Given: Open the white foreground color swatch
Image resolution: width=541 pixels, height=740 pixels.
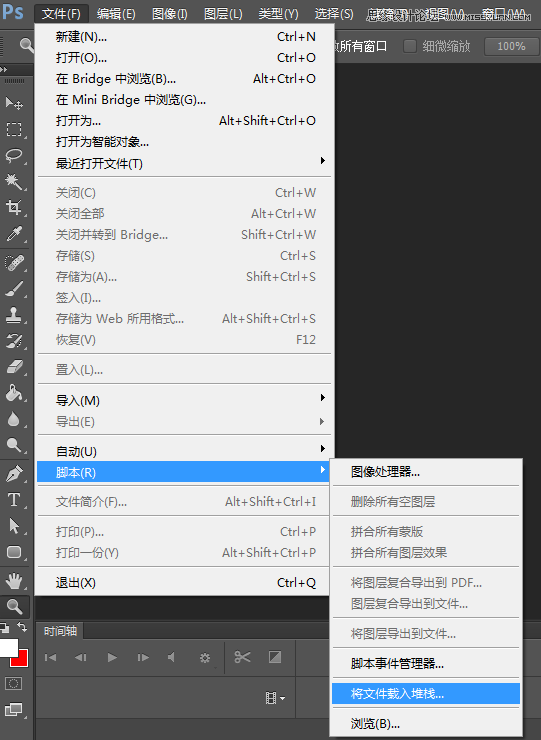Looking at the screenshot, I should point(8,648).
